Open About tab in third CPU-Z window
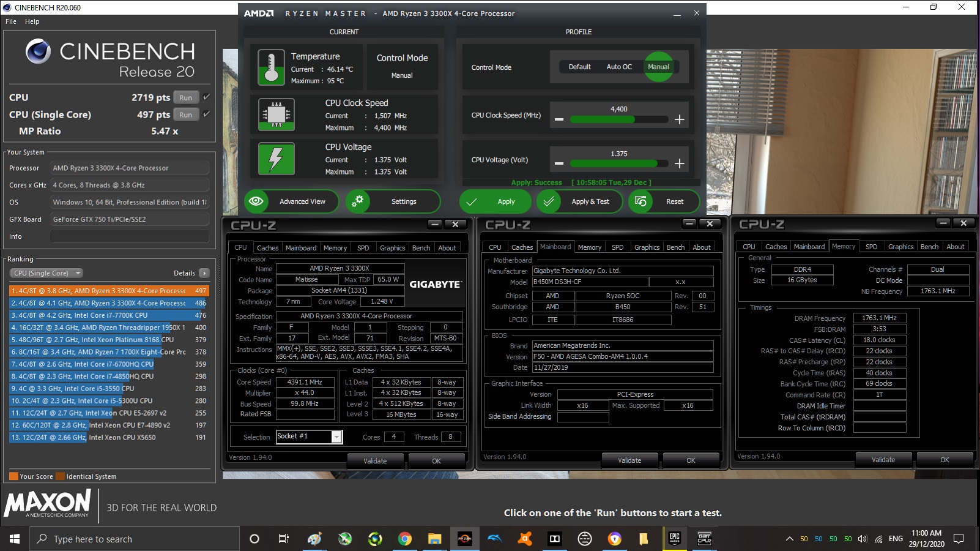 tap(956, 247)
